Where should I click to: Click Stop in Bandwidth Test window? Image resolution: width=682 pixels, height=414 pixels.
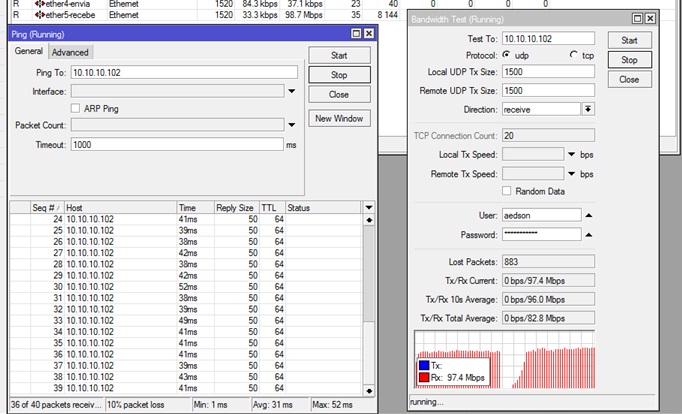pyautogui.click(x=629, y=60)
